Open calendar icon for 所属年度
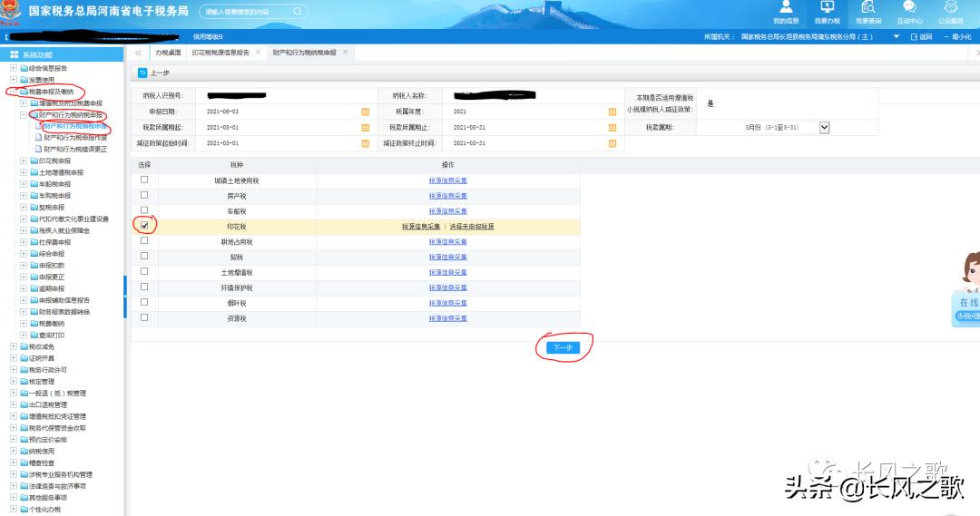Screen dimensions: 980x516 [x=612, y=112]
